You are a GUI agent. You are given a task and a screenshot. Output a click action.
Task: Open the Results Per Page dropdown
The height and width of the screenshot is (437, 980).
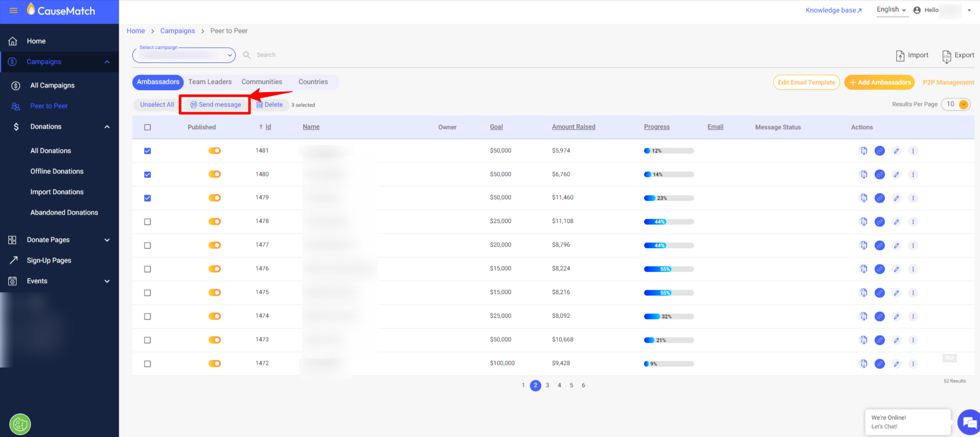[956, 104]
